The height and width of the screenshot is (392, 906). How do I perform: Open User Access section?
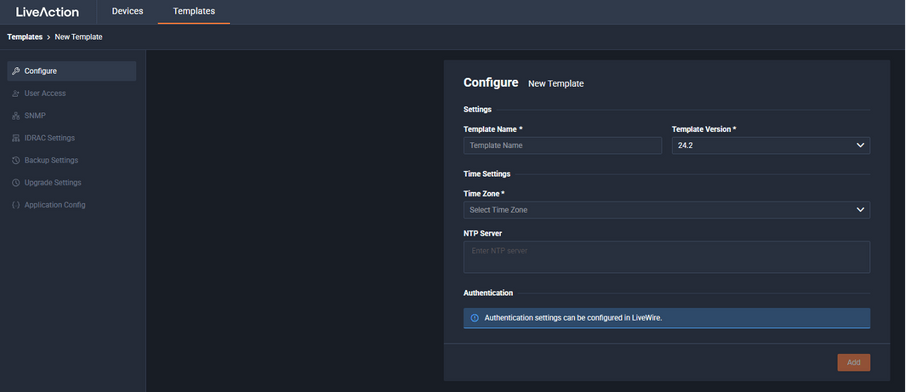[x=72, y=94]
